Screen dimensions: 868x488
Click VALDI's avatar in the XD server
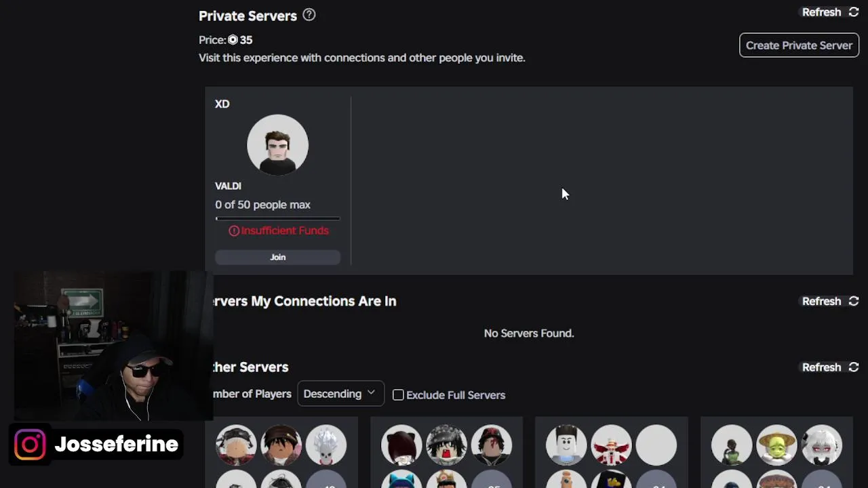click(x=277, y=144)
